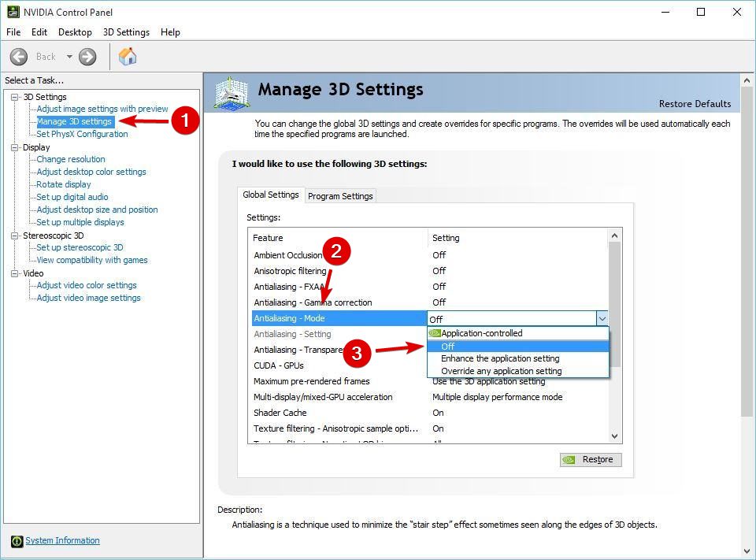Click the Forward arrow icon

87,57
